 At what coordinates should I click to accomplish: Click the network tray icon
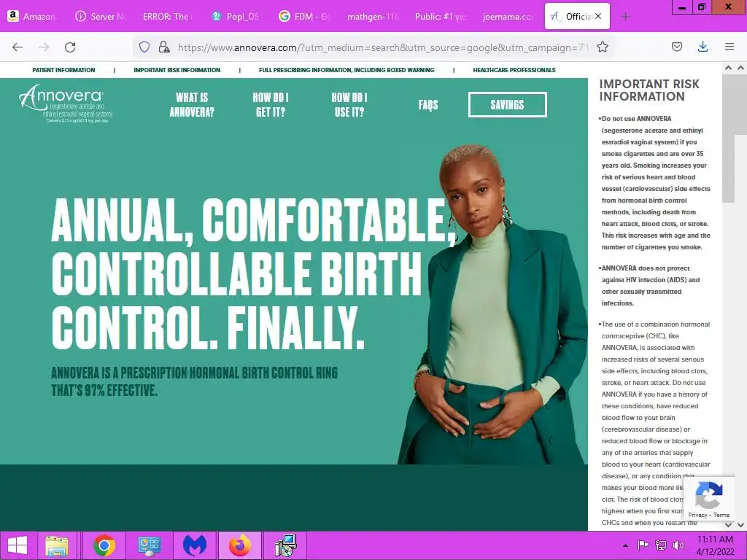pos(661,545)
